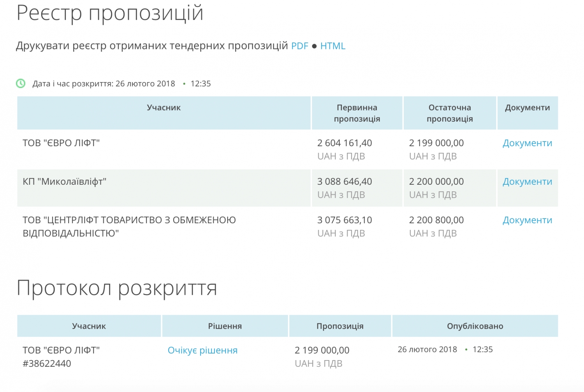Click the "Протокол розкриття" section heading

tap(117, 288)
